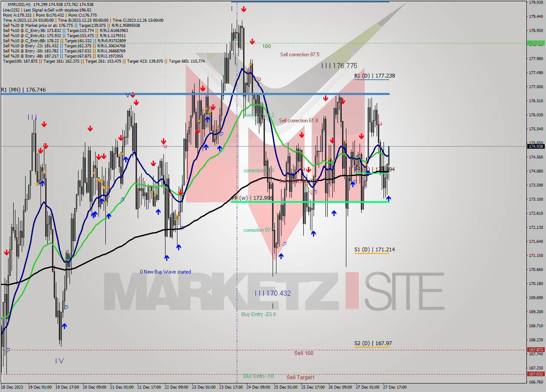Click the '18 Dec 2023' time axis label
This screenshot has width=546, height=392.
click(11, 387)
